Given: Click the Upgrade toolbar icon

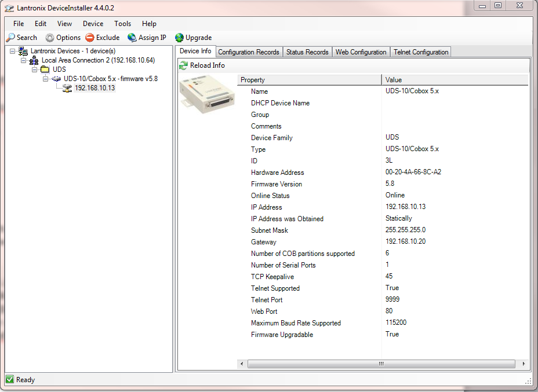Looking at the screenshot, I should 179,37.
